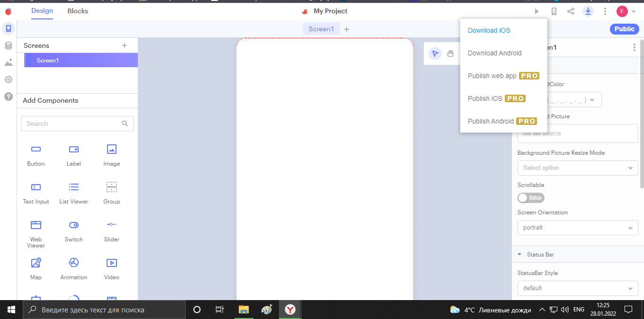Screen dimensions: 644x319
Task: Select the Label component
Action: point(74,155)
